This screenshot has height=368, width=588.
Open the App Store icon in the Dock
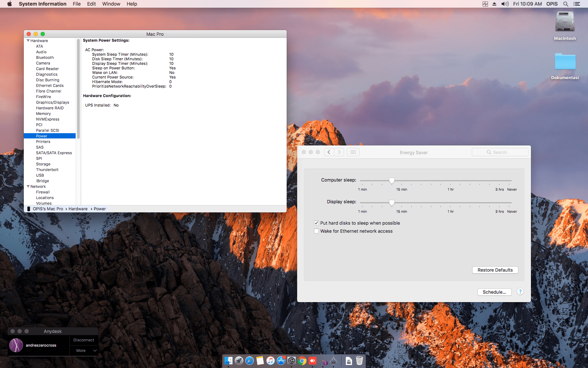pyautogui.click(x=281, y=361)
